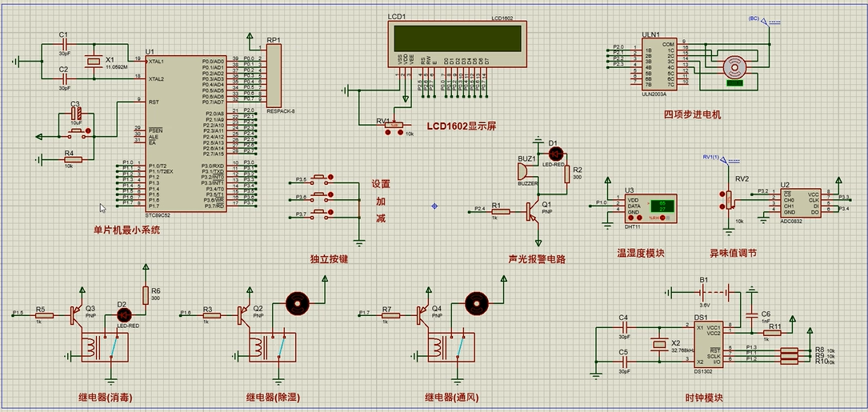
Task: Click the X1 crystal oscillator component
Action: point(93,62)
